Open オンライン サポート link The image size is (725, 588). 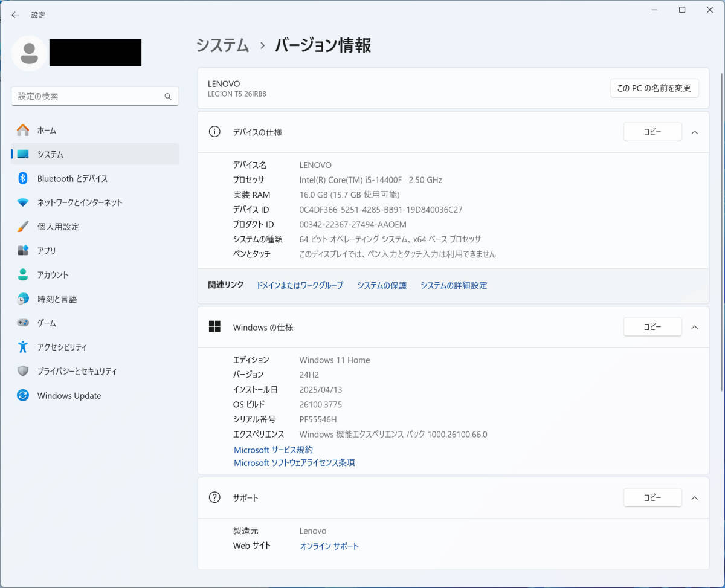coord(329,546)
